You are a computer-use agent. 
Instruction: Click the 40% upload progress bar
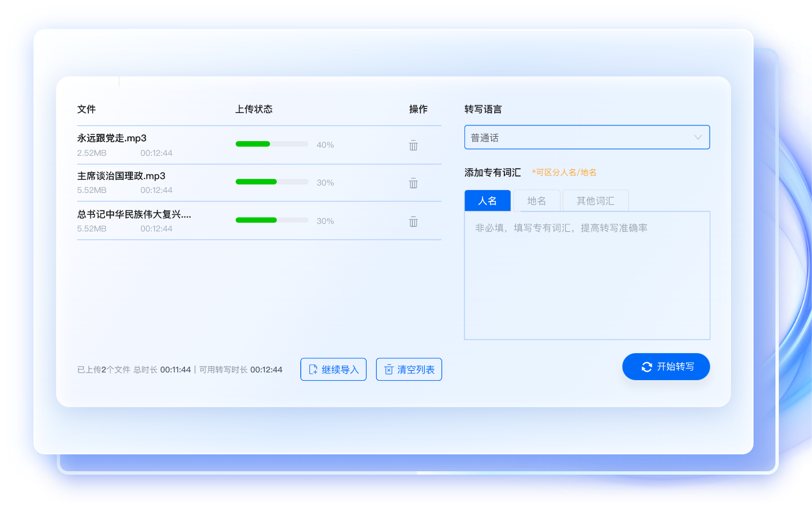tap(272, 144)
